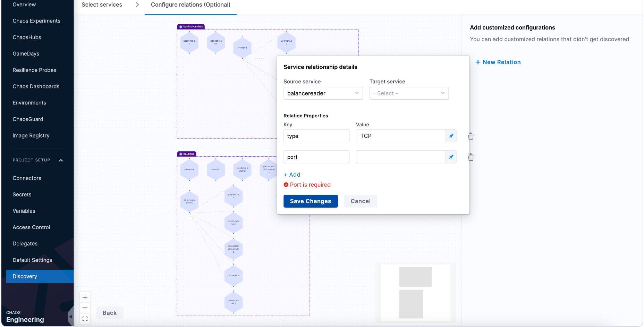
Task: Select the userservice hexagon node
Action: (x=287, y=42)
